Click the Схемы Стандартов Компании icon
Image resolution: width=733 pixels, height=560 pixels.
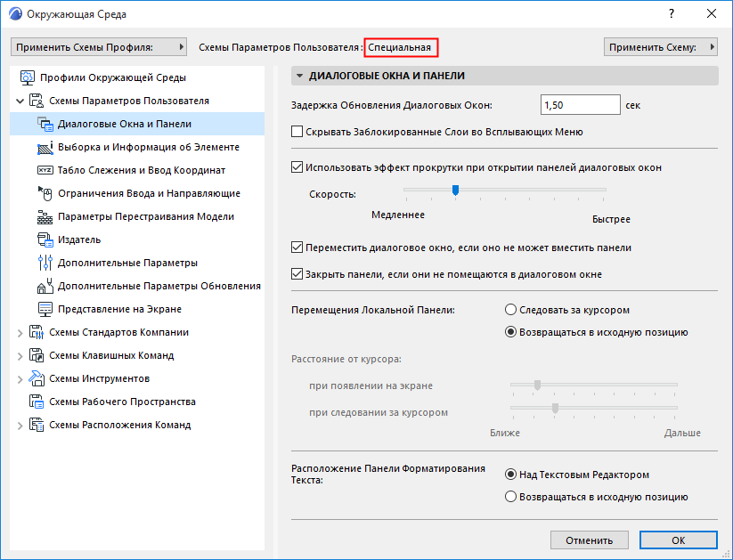37,332
